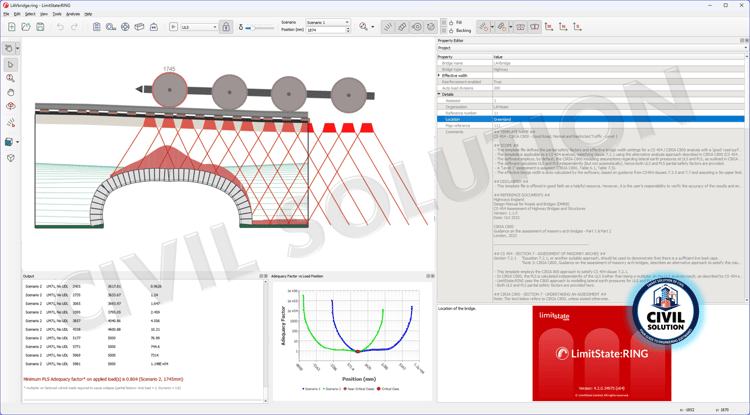
Task: Toggle the second red bridge shape icon
Action: click(534, 27)
